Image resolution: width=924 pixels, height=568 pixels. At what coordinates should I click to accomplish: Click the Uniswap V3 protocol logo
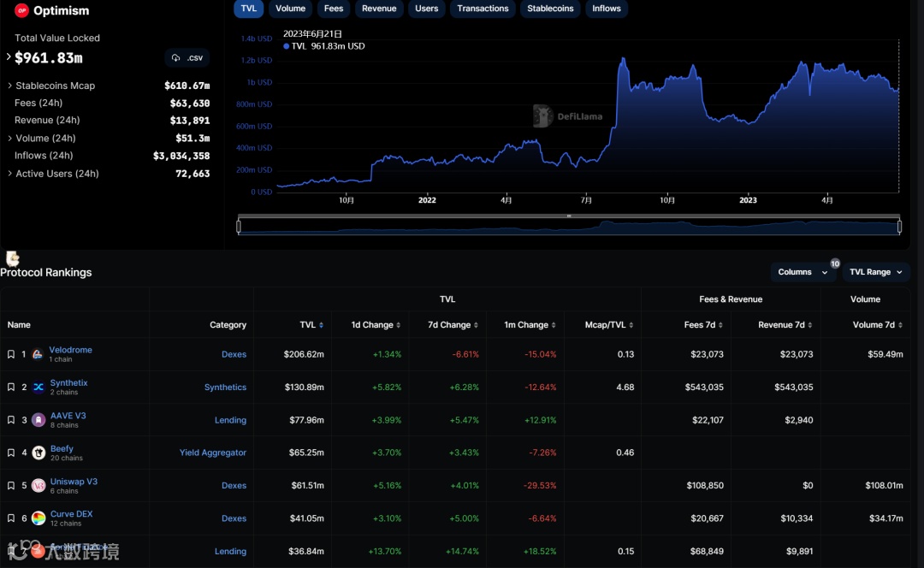[x=38, y=486]
